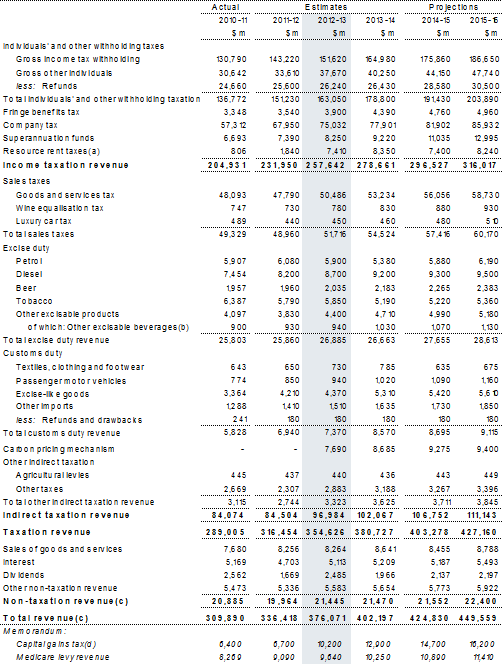The width and height of the screenshot is (504, 664).
Task: Select the 'Actual' column header
Action: pos(225,7)
